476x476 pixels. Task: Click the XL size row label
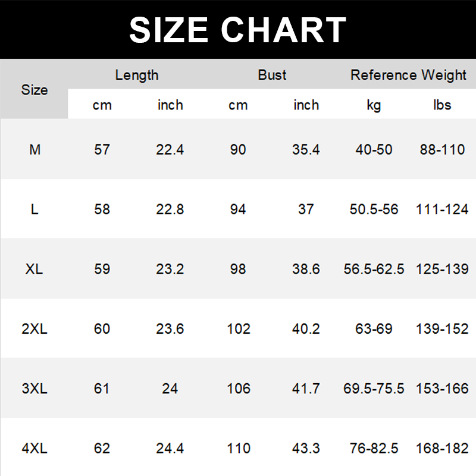click(35, 269)
